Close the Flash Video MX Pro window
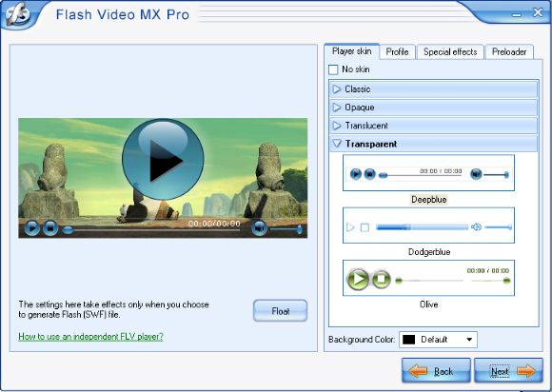The width and height of the screenshot is (552, 392). click(x=538, y=12)
